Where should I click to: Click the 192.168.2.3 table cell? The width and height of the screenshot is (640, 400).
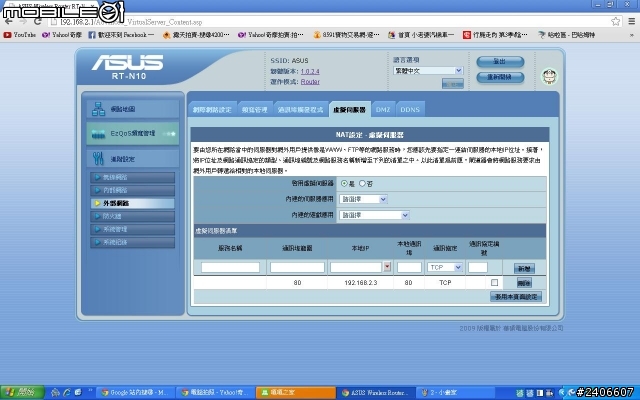pyautogui.click(x=360, y=282)
